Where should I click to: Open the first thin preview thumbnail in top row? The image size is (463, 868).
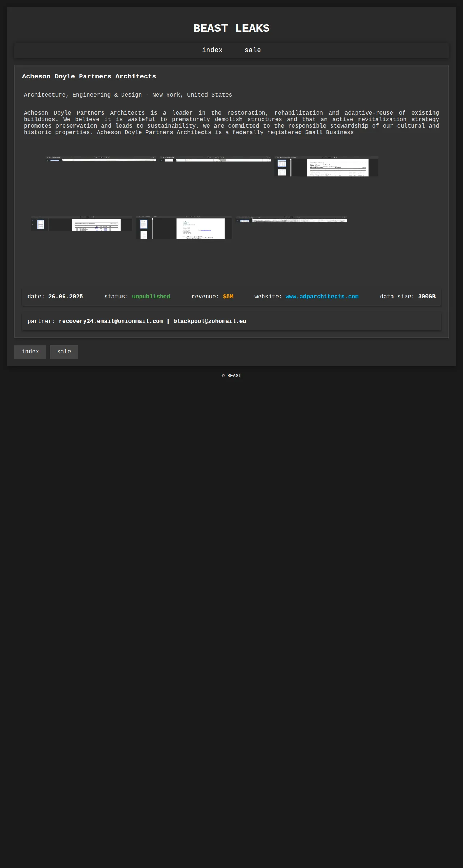click(101, 159)
